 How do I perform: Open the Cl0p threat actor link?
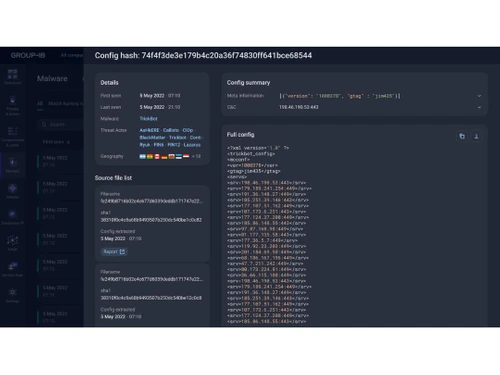pos(188,130)
